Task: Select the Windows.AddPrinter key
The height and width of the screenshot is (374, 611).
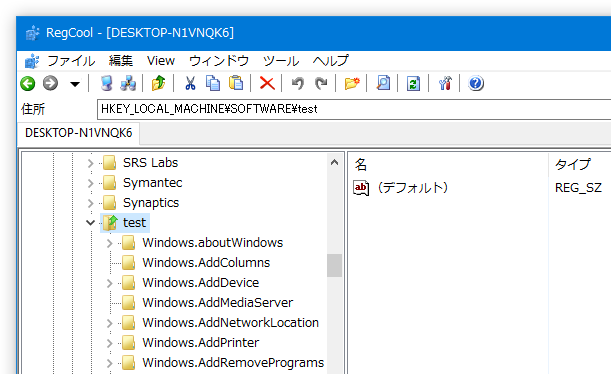Action: pos(201,343)
